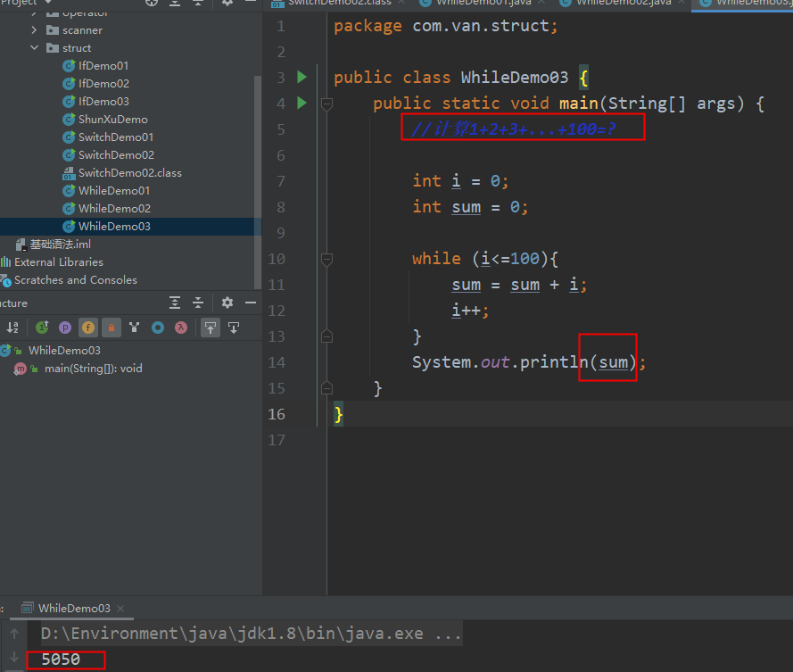Click the 5050 console output

point(61,660)
